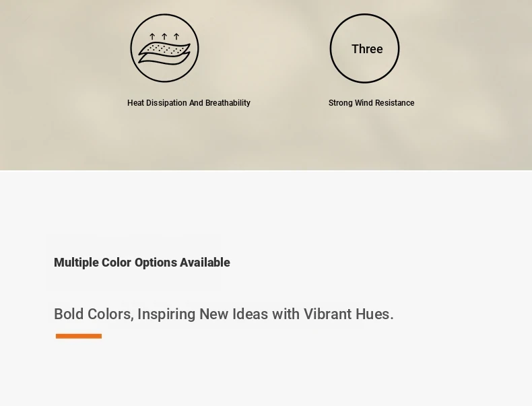Click the word Three inside the circle
Viewport: 532px width, 406px height.
[367, 49]
